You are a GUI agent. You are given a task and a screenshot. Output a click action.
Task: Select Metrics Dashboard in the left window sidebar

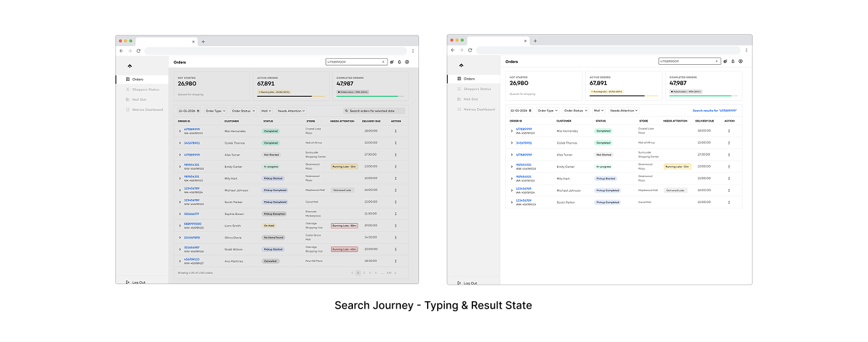147,110
